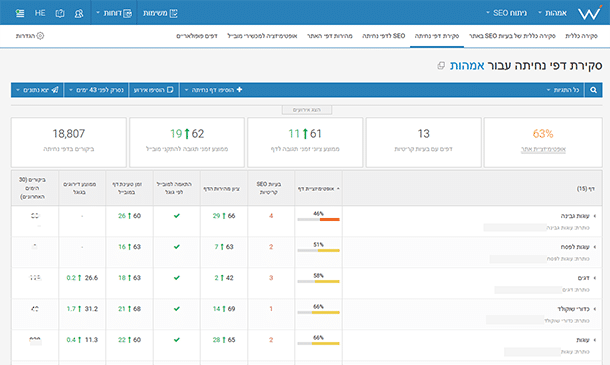The width and height of the screenshot is (610, 365).
Task: Click the note icon on הוסיפו אירוע
Action: pyautogui.click(x=170, y=90)
